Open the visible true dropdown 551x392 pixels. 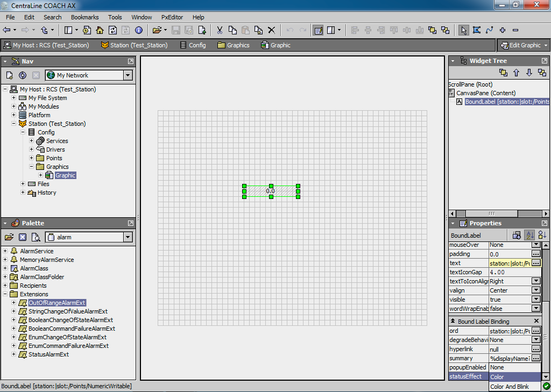pyautogui.click(x=536, y=300)
